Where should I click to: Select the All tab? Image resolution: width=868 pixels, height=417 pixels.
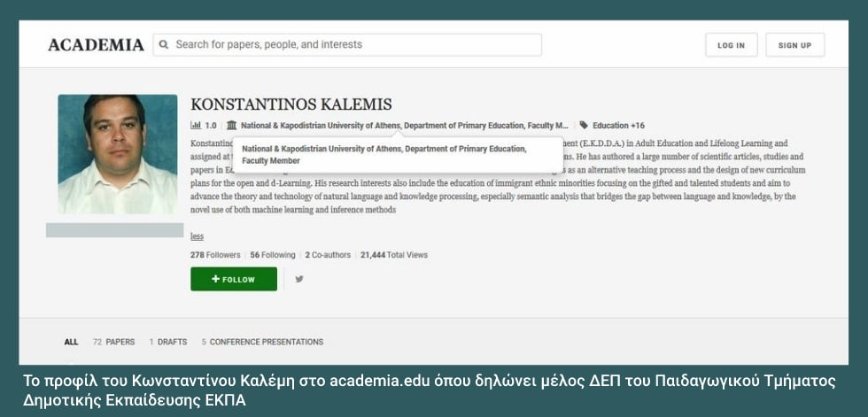71,342
